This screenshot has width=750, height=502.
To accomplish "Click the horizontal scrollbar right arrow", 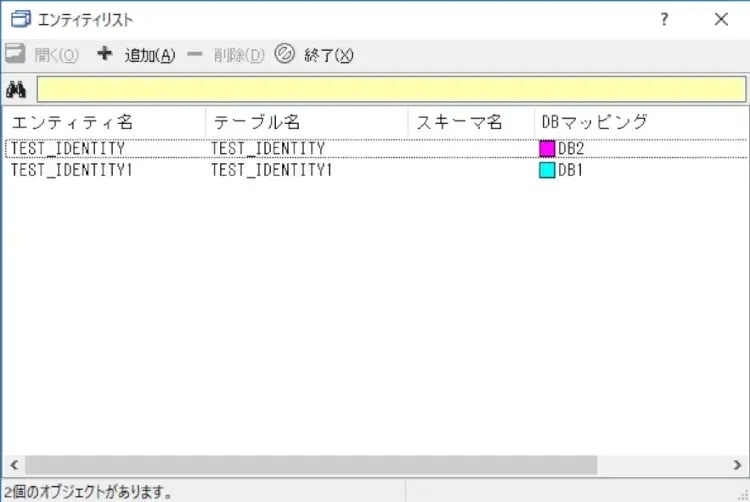I will (737, 466).
